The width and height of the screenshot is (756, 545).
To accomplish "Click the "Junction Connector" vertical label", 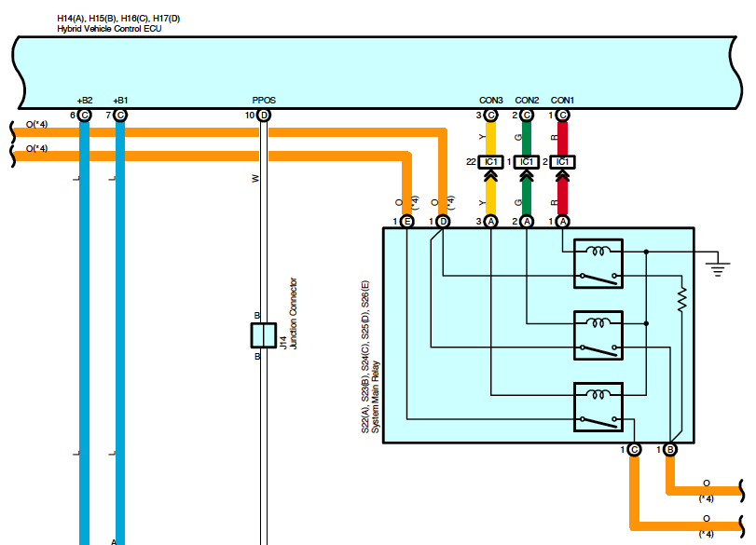I will [x=293, y=313].
